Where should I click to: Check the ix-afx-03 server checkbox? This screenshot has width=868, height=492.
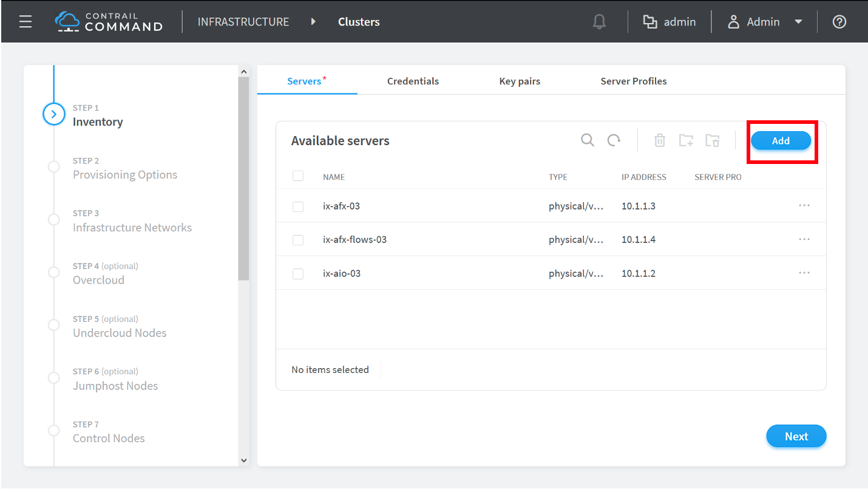click(x=298, y=207)
